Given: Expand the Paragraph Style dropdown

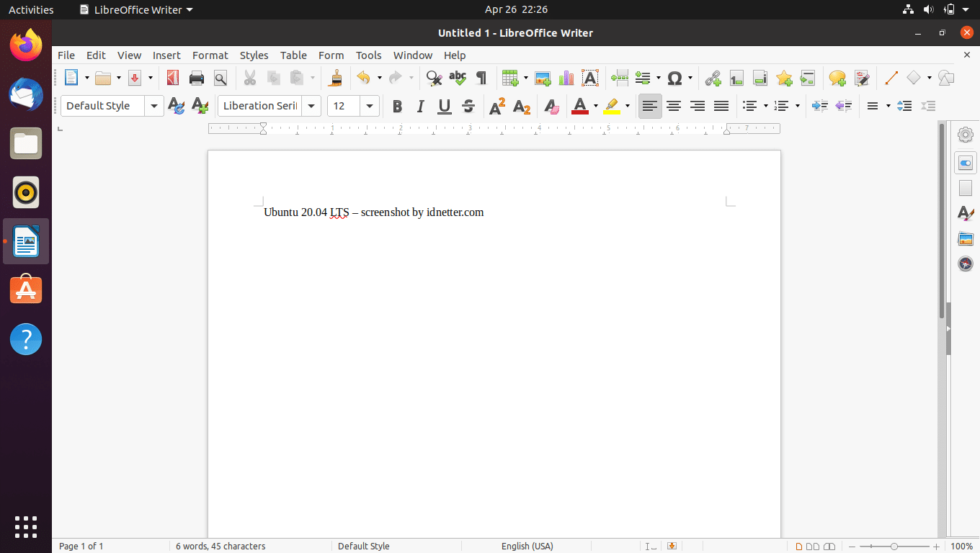Looking at the screenshot, I should coord(154,106).
